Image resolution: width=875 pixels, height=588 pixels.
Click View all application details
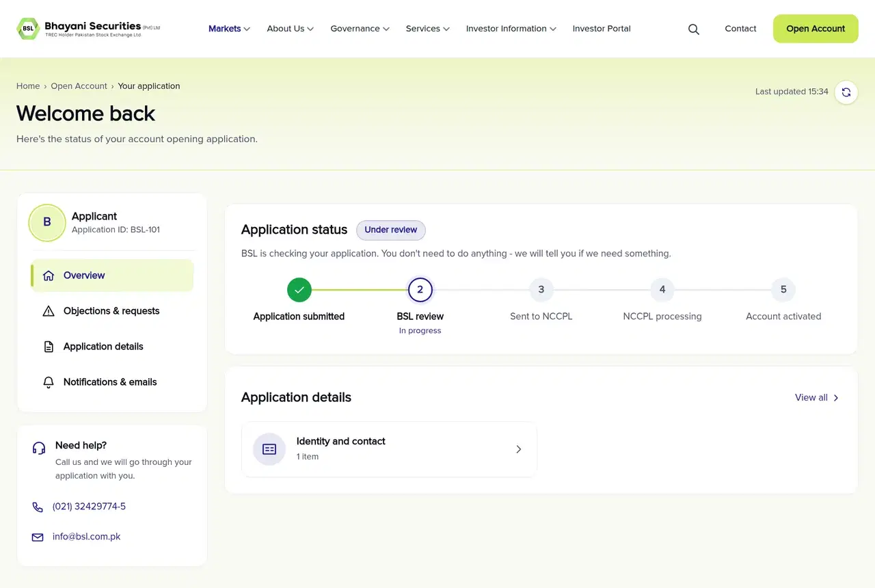pos(818,397)
